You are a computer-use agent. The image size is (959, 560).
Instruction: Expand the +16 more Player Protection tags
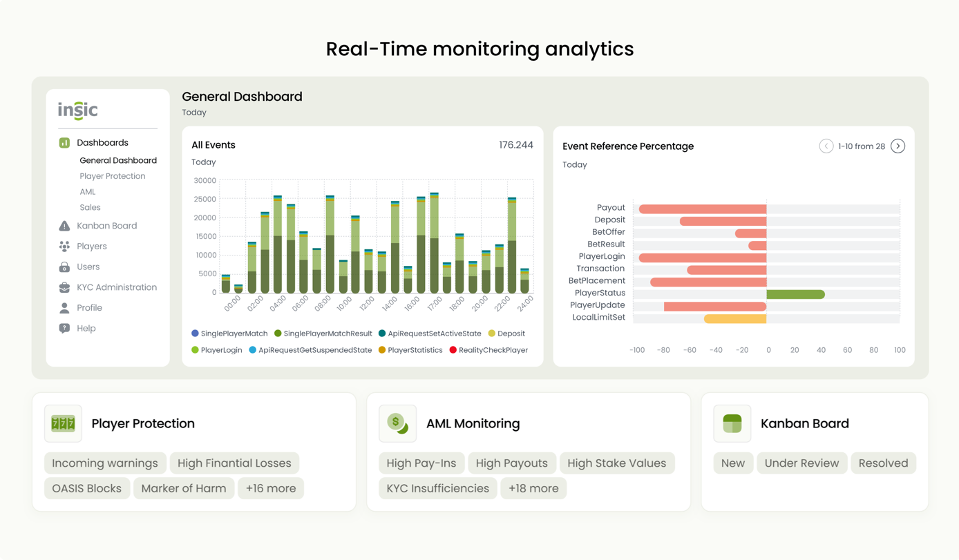point(271,488)
